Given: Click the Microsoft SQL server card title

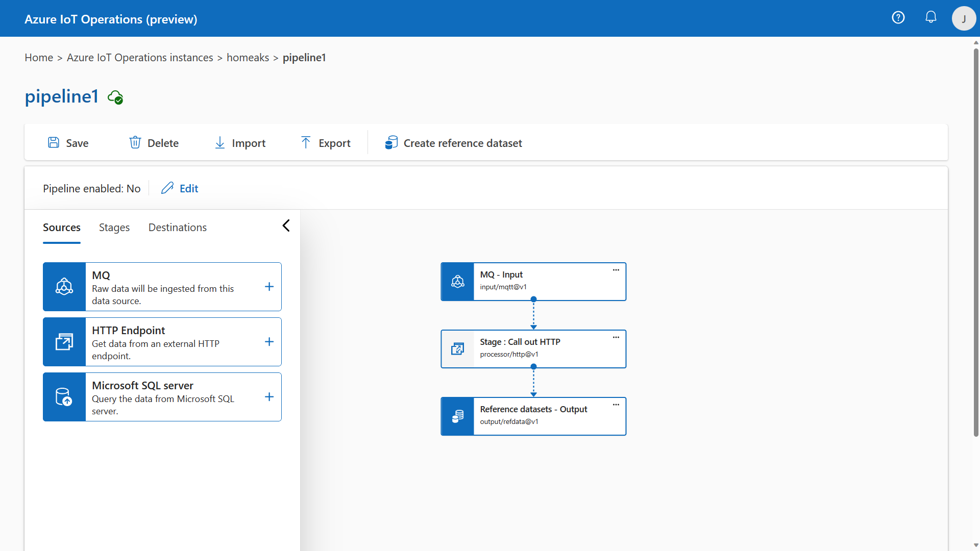Looking at the screenshot, I should (142, 386).
